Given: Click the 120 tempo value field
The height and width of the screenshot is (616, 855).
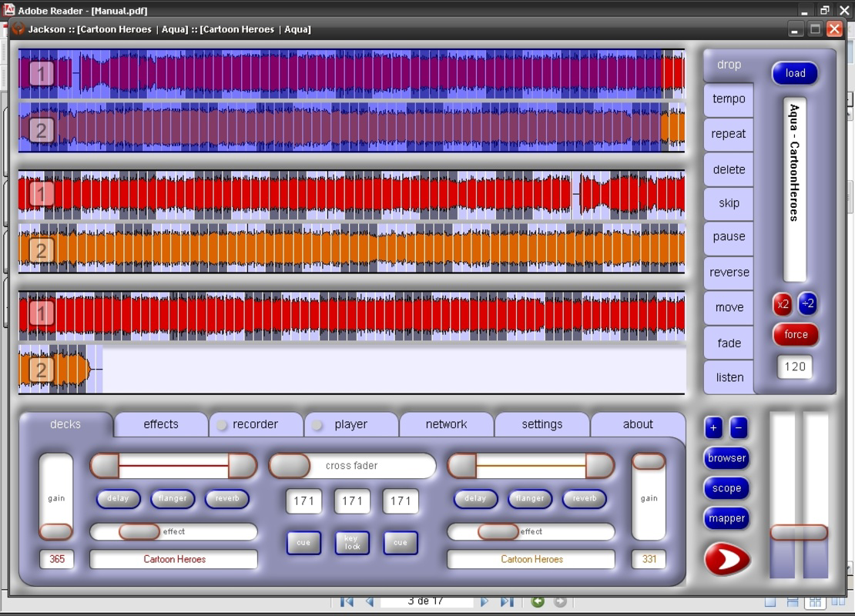Looking at the screenshot, I should (795, 367).
